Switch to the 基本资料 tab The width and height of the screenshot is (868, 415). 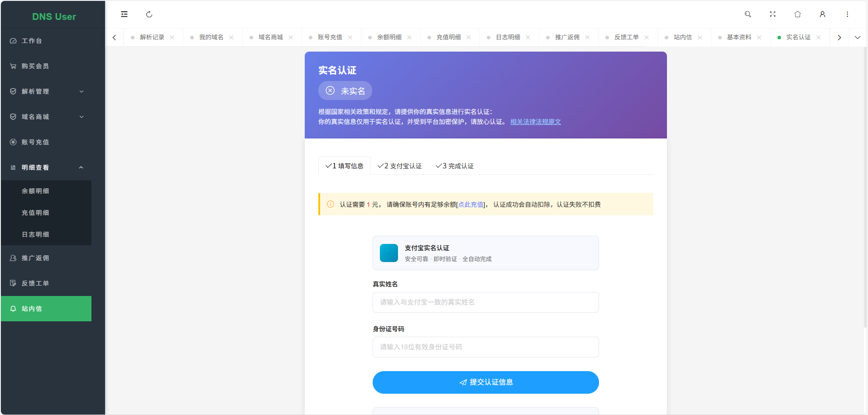pos(738,37)
